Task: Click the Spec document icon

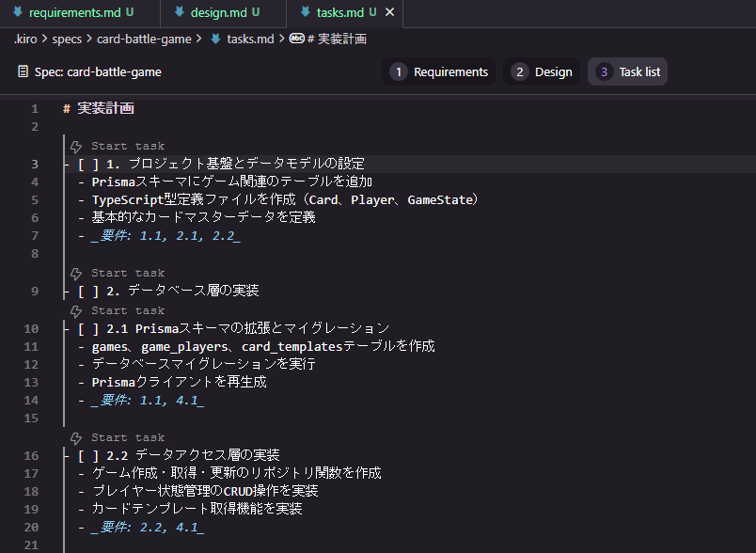Action: pos(23,71)
